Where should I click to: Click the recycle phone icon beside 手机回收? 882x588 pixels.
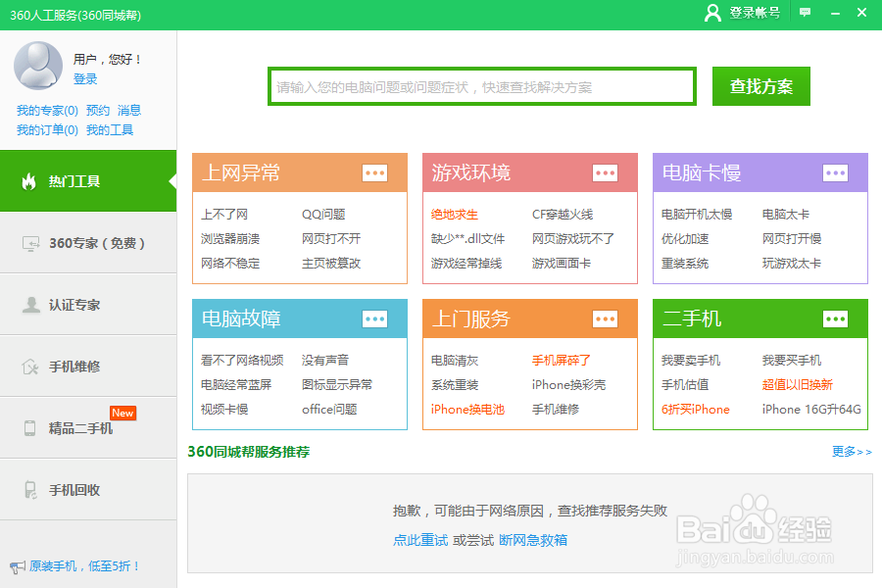(x=30, y=490)
